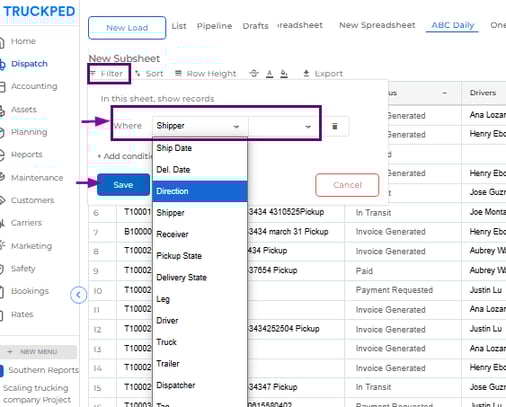The image size is (506, 407).
Task: Choose the highlighted Direction option
Action: pos(200,191)
